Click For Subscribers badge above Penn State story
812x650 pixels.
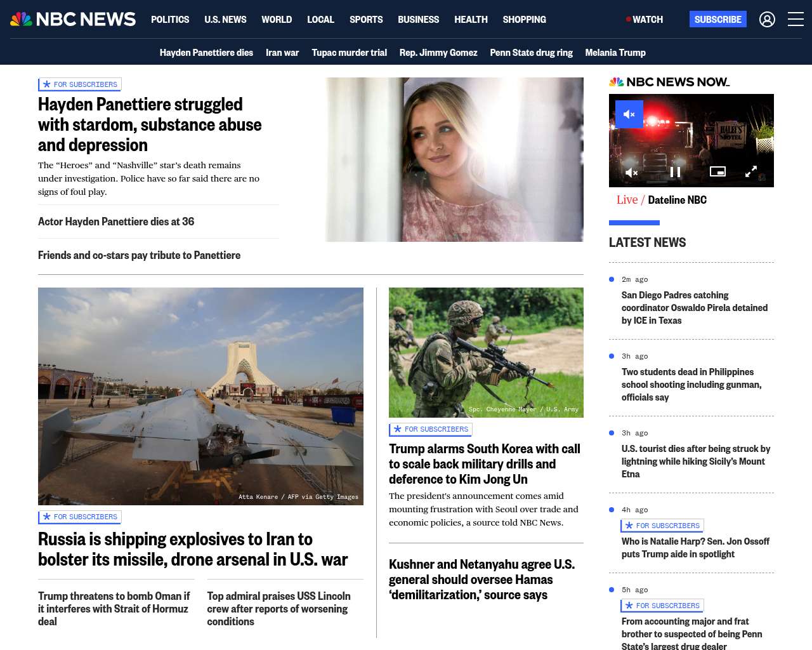coord(662,606)
